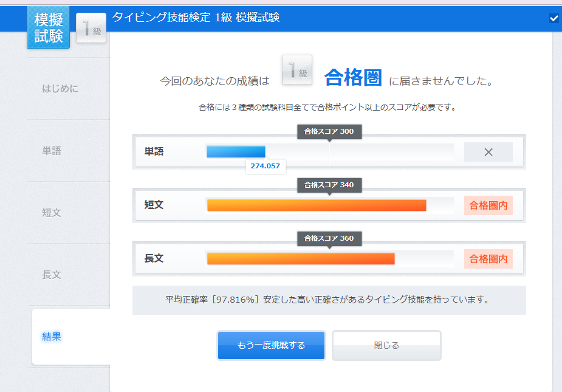The image size is (562, 392).
Task: Click the blue 単語 score bar
Action: click(236, 152)
